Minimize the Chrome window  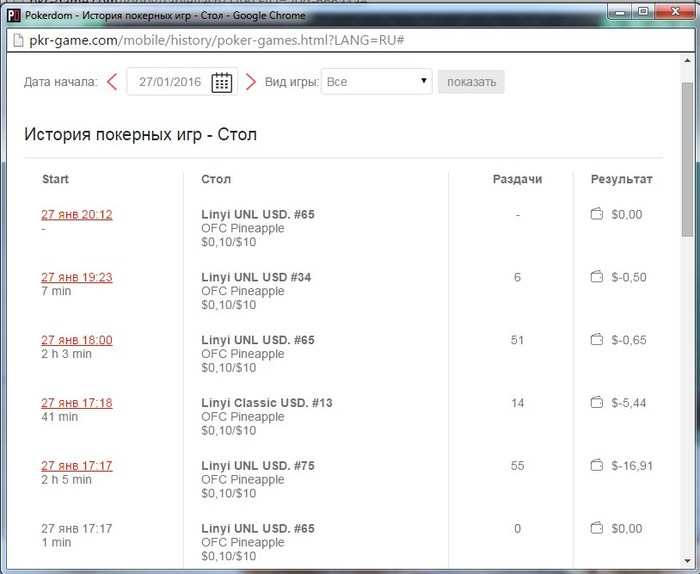tap(620, 12)
